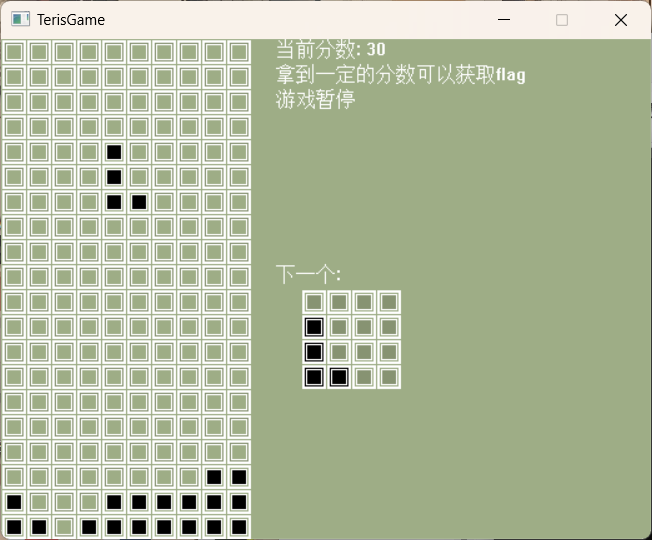This screenshot has height=540, width=652.
Task: Click the topmost black block in next-piece preview
Action: (314, 327)
